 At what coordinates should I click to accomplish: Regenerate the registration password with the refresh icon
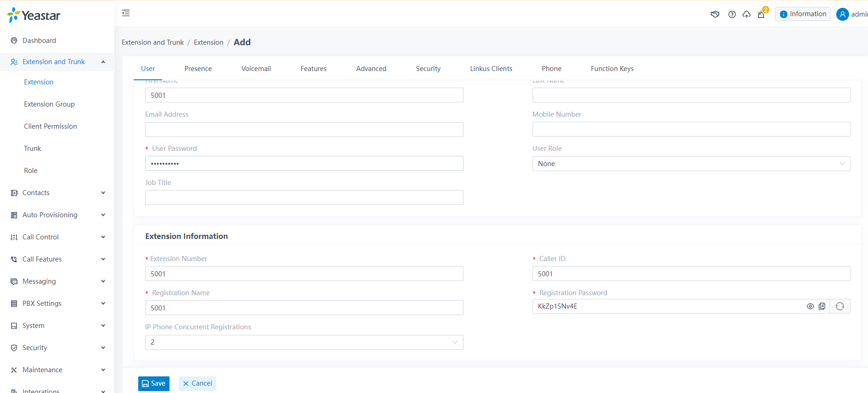click(840, 306)
